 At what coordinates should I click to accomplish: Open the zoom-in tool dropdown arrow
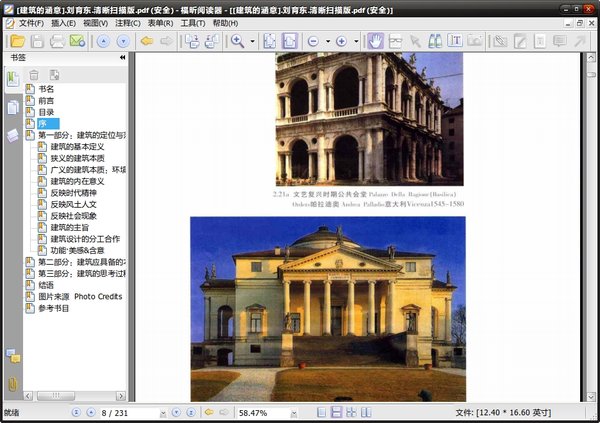click(253, 42)
